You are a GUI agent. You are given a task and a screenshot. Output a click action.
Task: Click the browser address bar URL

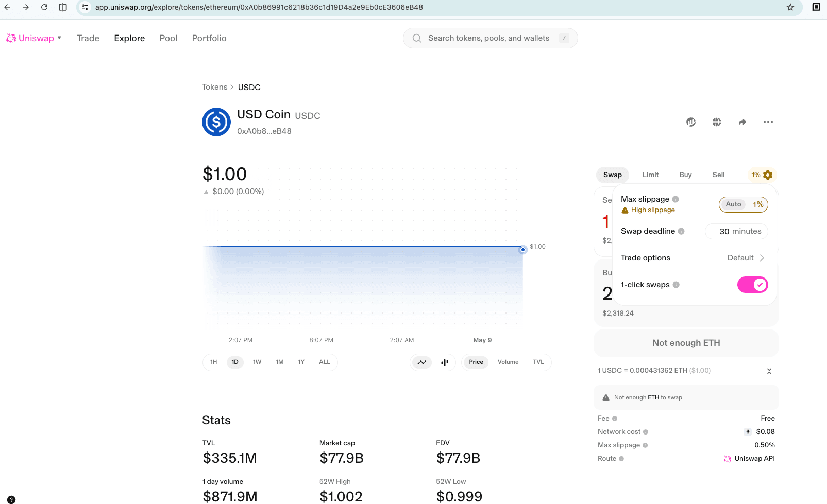259,7
